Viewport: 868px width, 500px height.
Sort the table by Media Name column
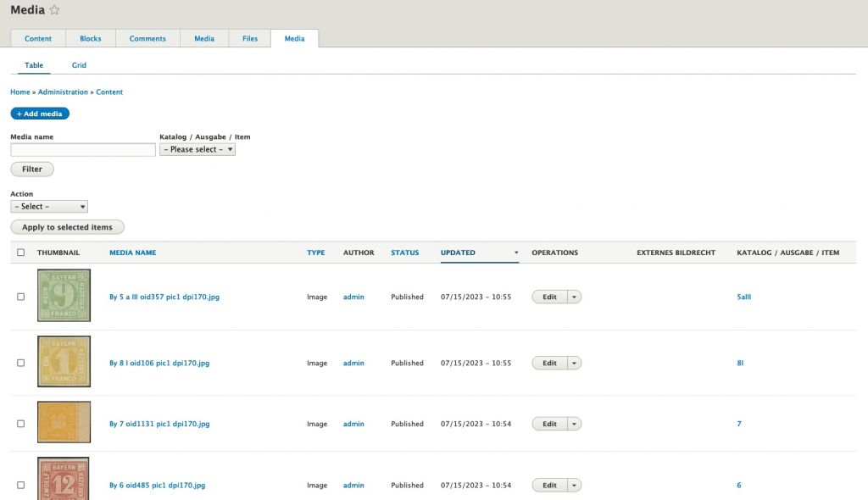pos(132,253)
